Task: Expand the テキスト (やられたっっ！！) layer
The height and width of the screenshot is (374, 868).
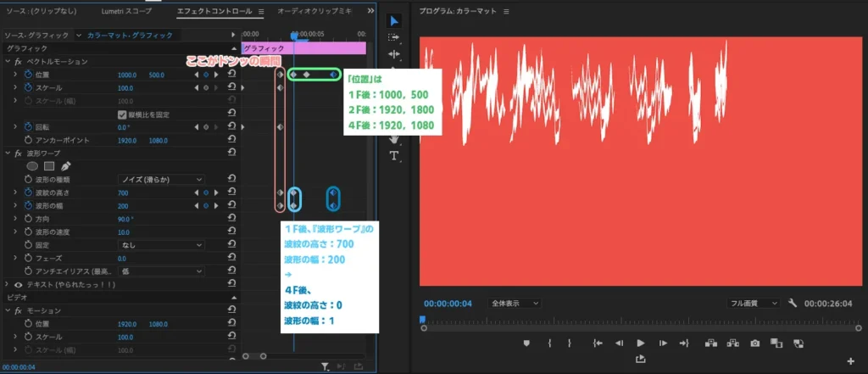Action: pyautogui.click(x=7, y=284)
